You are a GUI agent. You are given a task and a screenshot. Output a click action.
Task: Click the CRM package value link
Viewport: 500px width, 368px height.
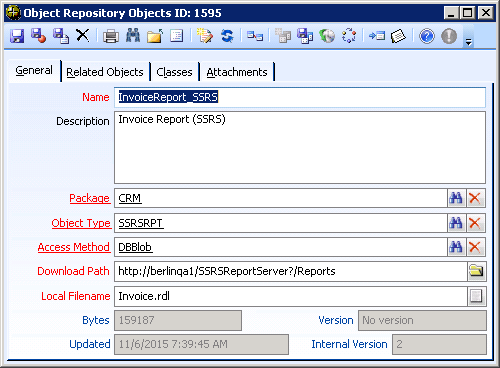click(130, 198)
